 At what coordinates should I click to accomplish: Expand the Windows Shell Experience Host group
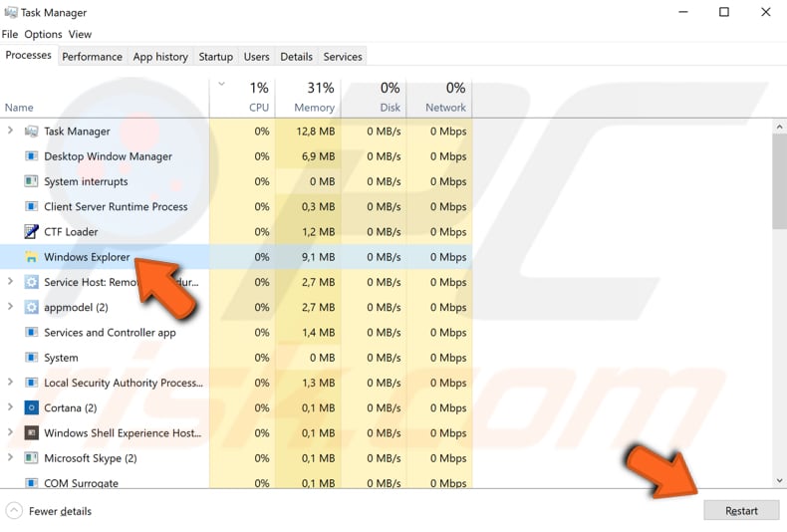(10, 432)
